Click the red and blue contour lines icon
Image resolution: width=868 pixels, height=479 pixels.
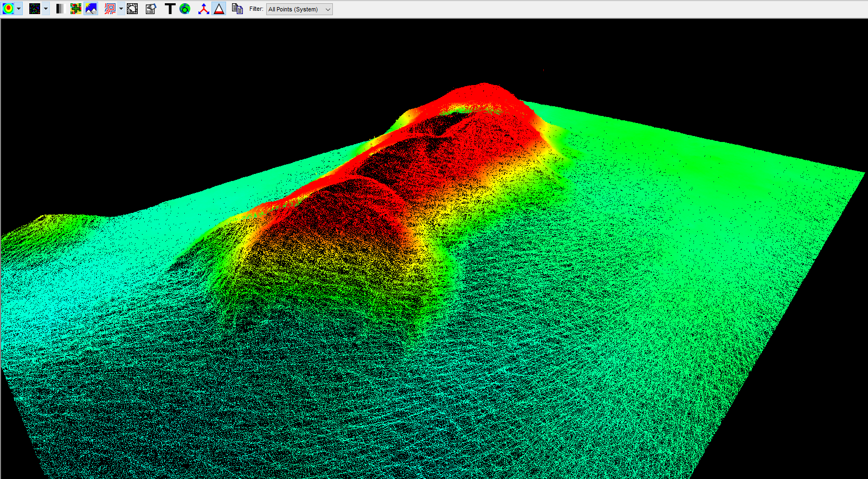coord(110,9)
